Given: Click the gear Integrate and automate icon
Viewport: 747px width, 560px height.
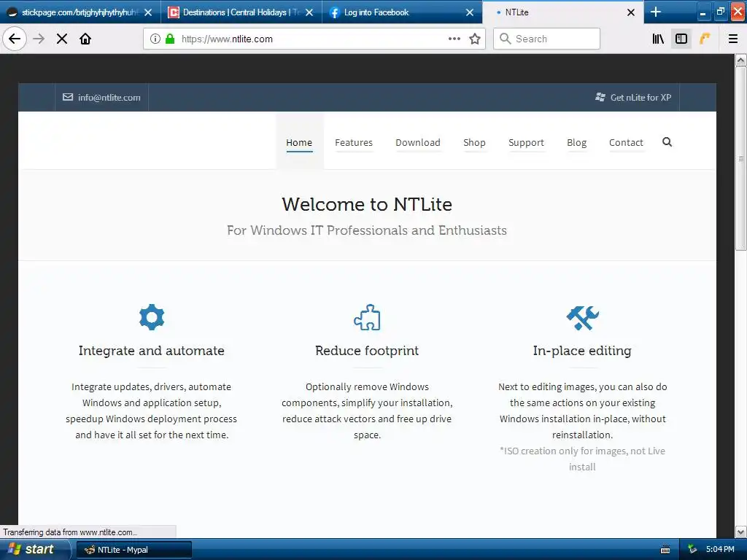Looking at the screenshot, I should [152, 317].
